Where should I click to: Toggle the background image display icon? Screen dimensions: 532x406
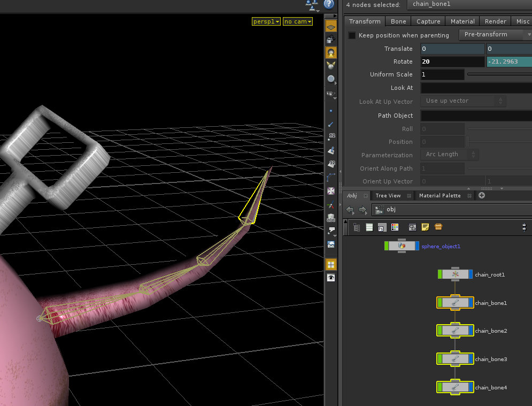pyautogui.click(x=331, y=244)
